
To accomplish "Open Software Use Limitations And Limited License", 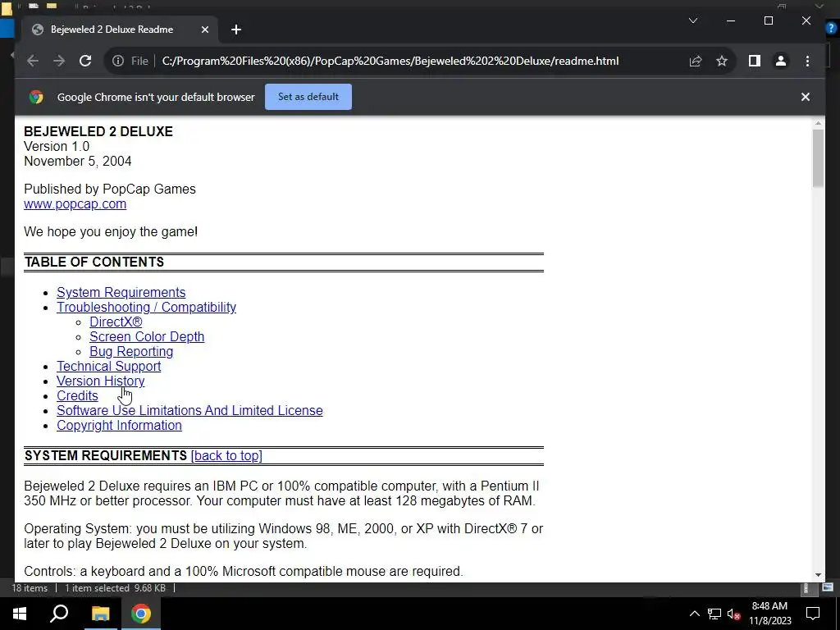I will [189, 410].
